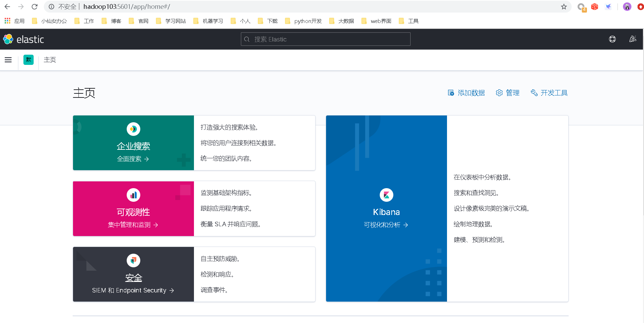Open the 官网 bookmark folder
This screenshot has height=323, width=644.
pos(139,21)
